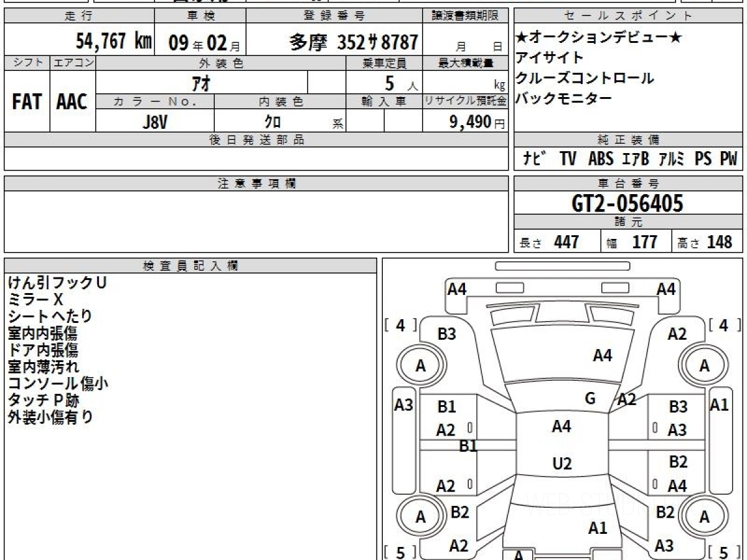Select inspector note ドア内張傷
Image resolution: width=747 pixels, height=560 pixels.
coord(43,350)
